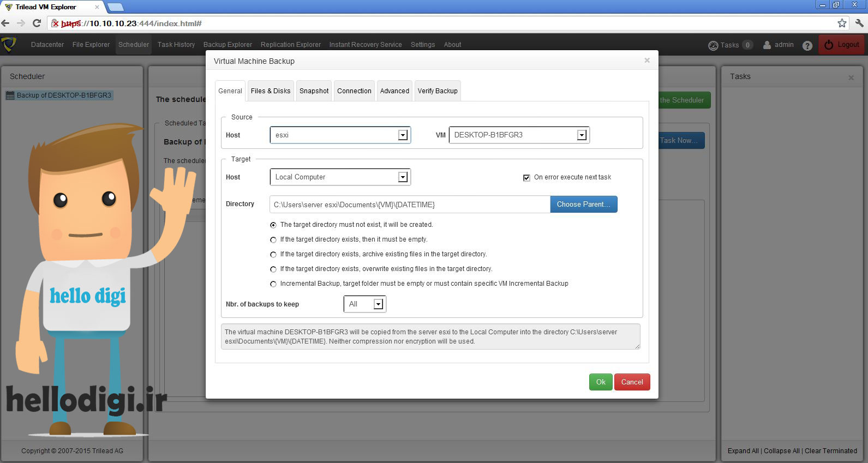Click the backup summary description text area

pos(430,336)
